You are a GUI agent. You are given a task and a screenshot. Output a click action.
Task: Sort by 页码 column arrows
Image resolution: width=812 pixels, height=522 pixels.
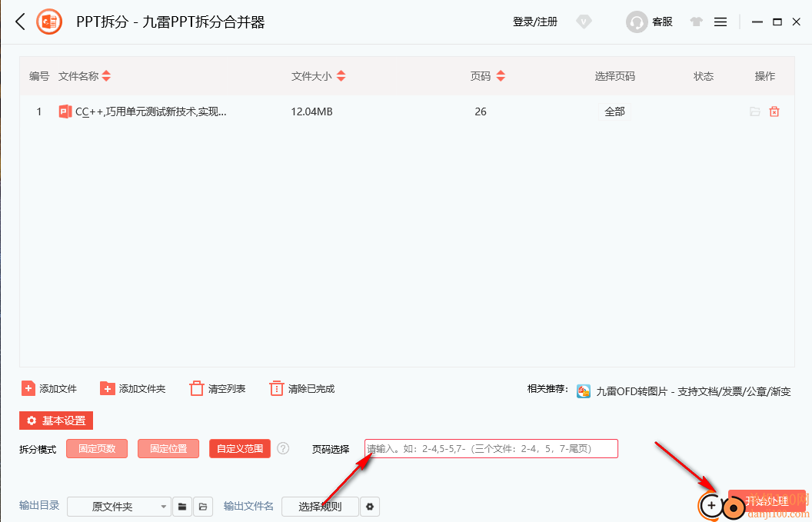tap(501, 76)
